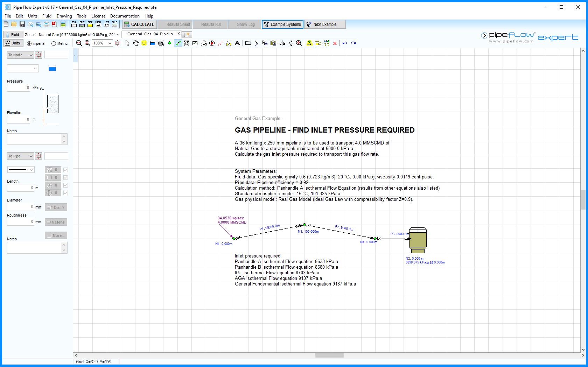Click the zoom out magnifier icon
The image size is (588, 367).
79,43
